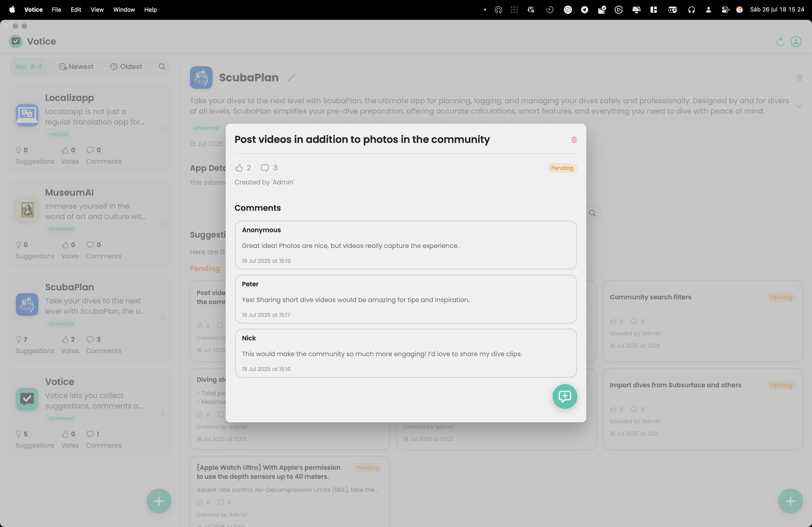Delete the suggestion using red trash icon
Viewport: 812px width, 527px height.
[574, 140]
